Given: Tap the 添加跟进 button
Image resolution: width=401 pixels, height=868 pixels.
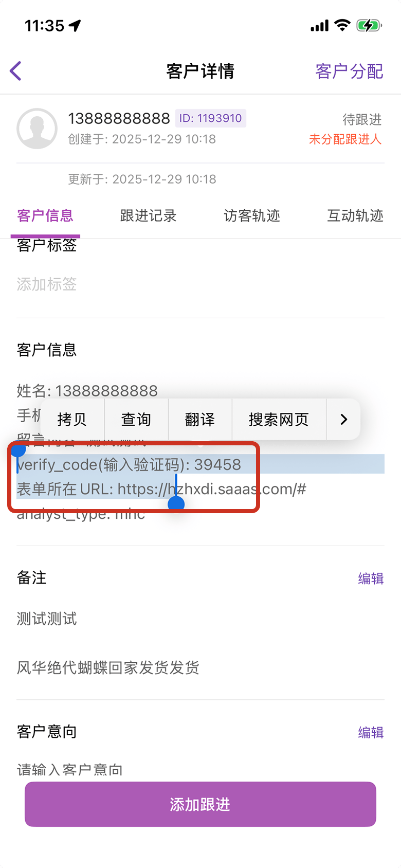Looking at the screenshot, I should point(200,804).
